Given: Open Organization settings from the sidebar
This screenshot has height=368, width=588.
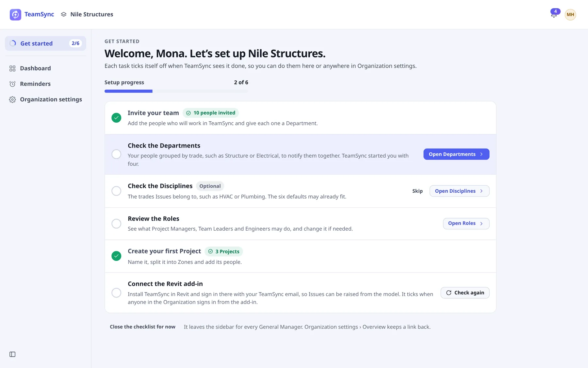Looking at the screenshot, I should [x=45, y=99].
